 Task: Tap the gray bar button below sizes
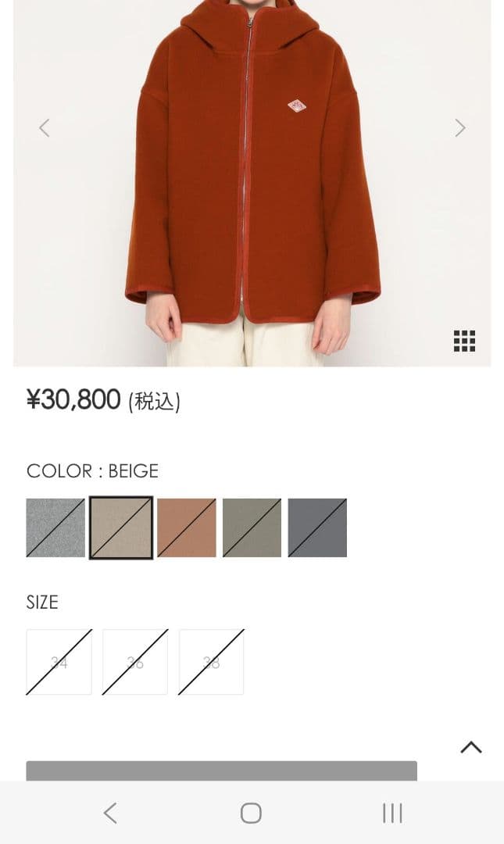(x=222, y=771)
